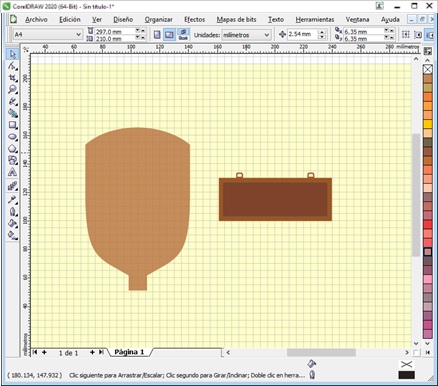
Task: Click the fill bucket icon in status bar
Action: [311, 363]
